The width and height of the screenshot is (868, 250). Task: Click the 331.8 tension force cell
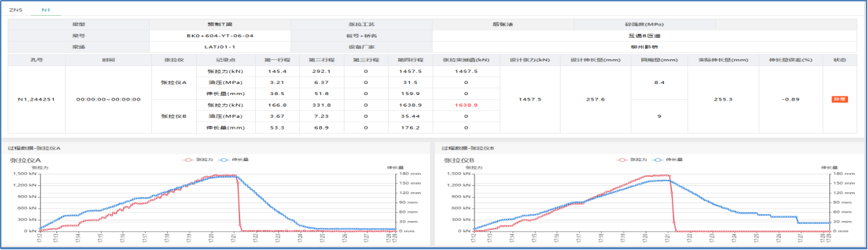coord(322,105)
